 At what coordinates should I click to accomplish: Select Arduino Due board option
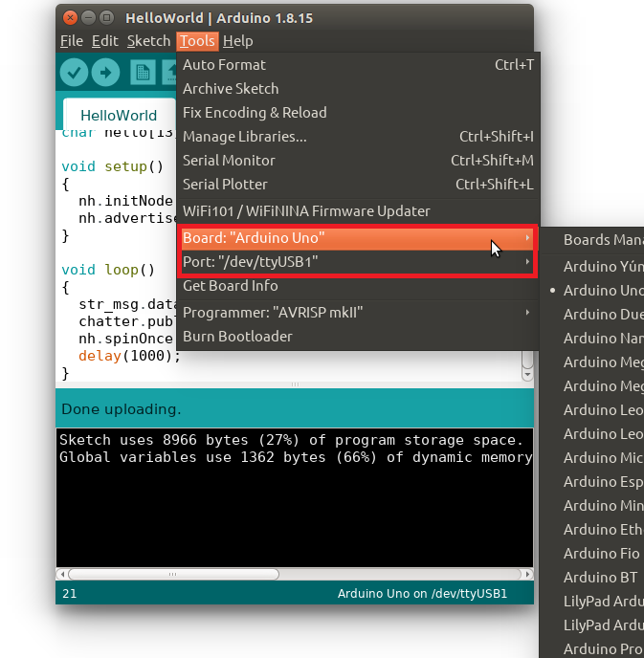[x=592, y=315]
